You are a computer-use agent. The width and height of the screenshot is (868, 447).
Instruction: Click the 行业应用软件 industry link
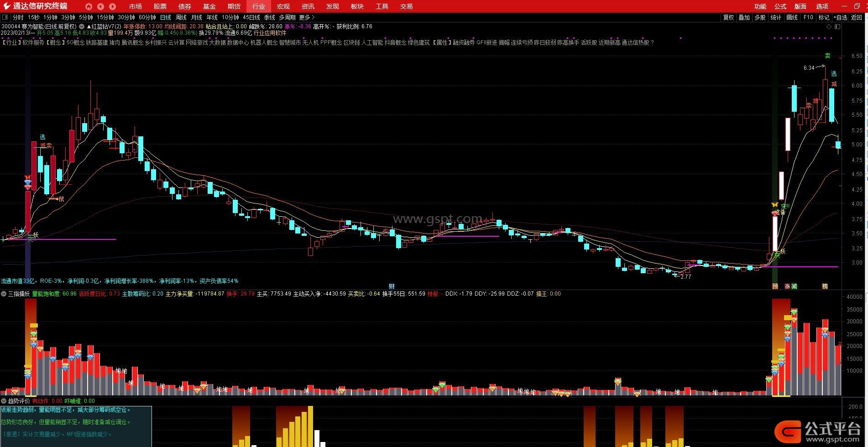click(x=270, y=33)
